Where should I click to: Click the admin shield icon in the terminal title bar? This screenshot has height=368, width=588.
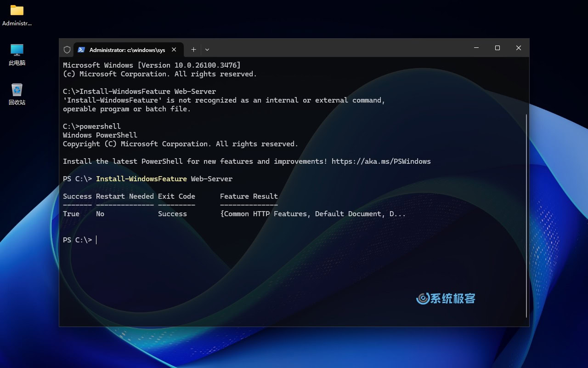pyautogui.click(x=67, y=50)
